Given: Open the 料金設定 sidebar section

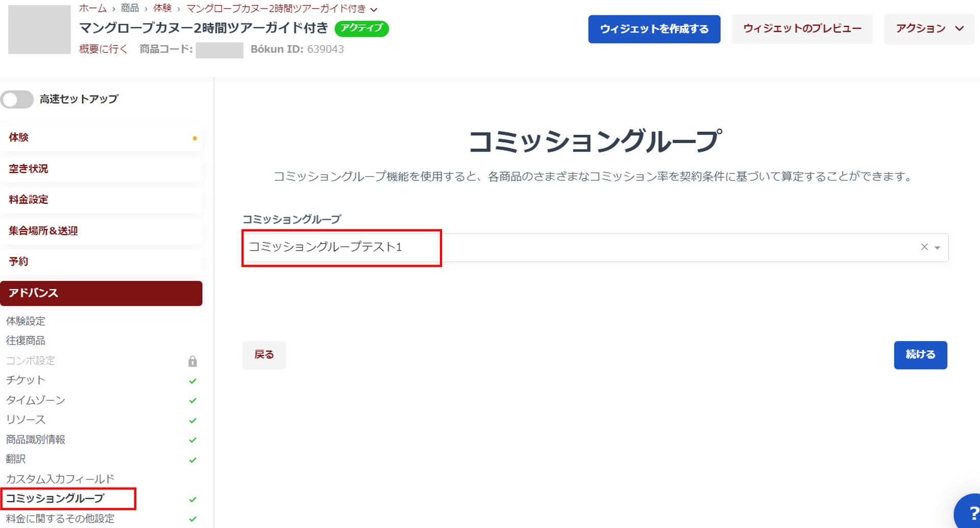Looking at the screenshot, I should coord(101,200).
